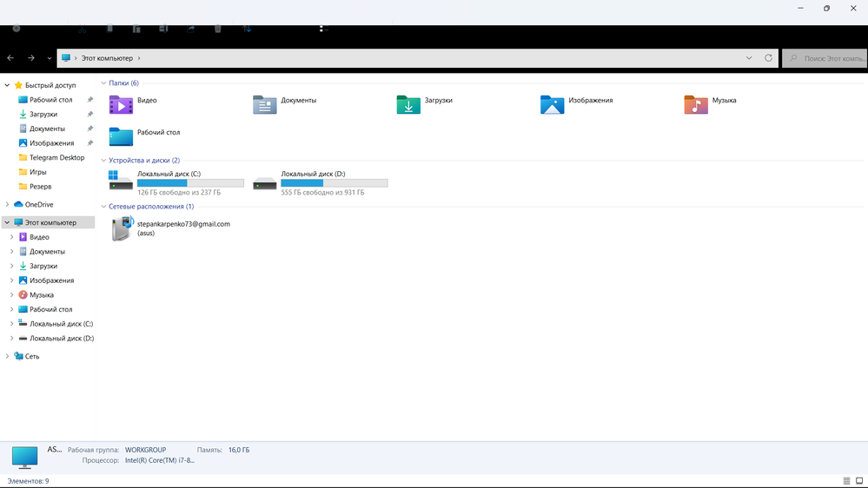Viewport: 868px width, 488px height.
Task: Click the Cut scissors icon in toolbar
Action: click(82, 29)
